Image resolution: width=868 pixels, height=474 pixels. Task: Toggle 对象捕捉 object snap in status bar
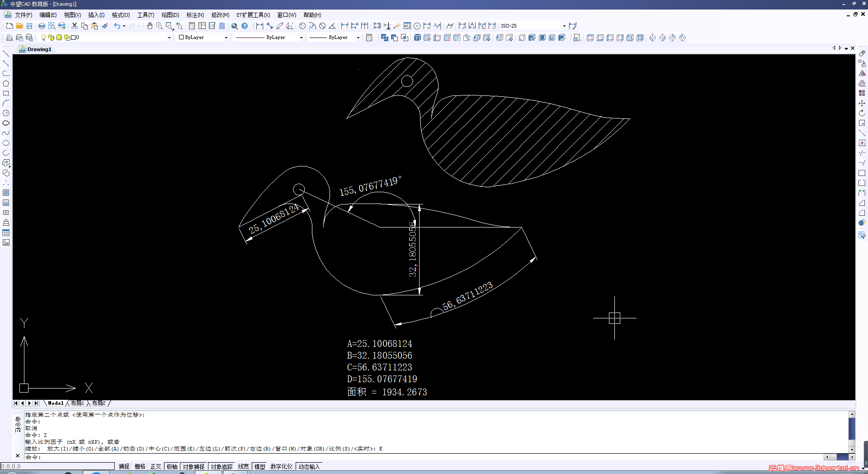coord(193,466)
